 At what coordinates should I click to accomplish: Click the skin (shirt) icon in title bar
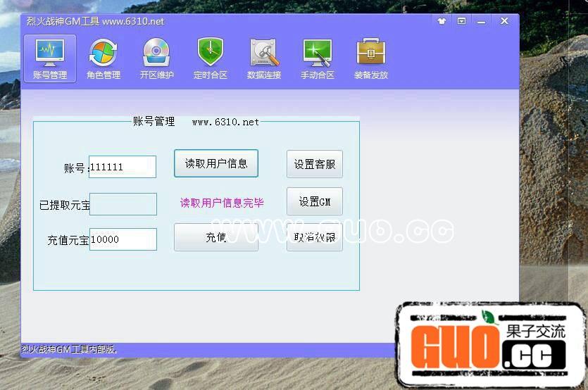(442, 21)
